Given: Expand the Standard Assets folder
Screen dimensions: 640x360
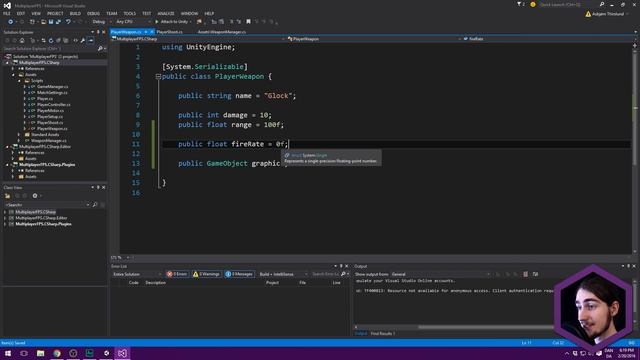Looking at the screenshot, I should 19,134.
